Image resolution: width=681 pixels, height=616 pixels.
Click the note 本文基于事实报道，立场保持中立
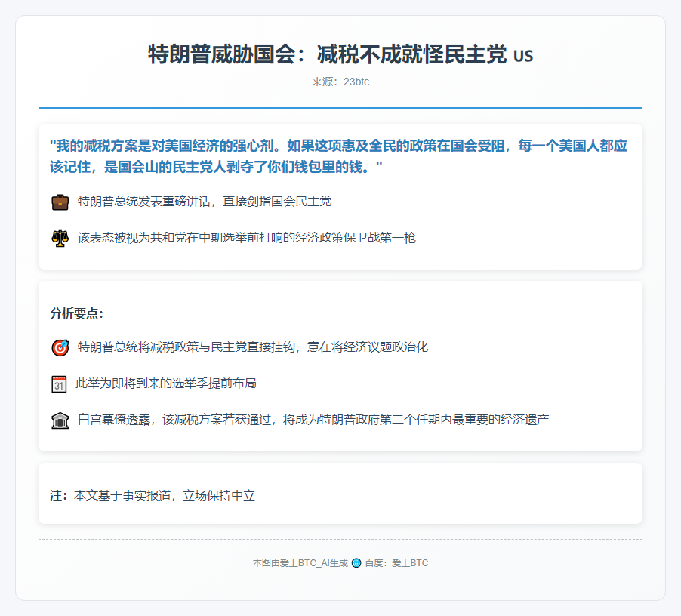[165, 495]
